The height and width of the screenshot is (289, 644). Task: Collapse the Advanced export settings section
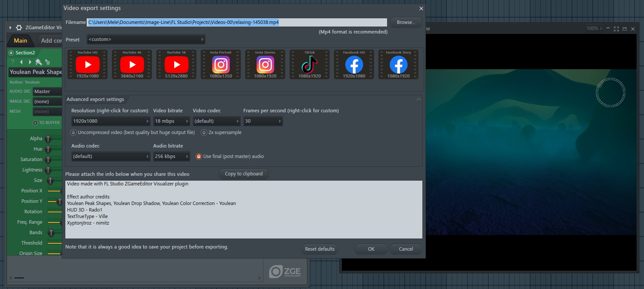click(418, 99)
